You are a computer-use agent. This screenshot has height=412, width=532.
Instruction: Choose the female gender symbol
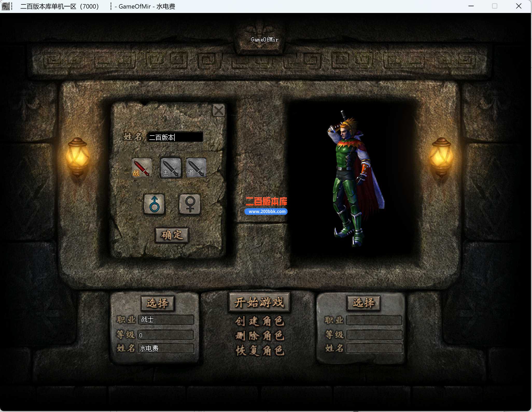[x=190, y=204]
